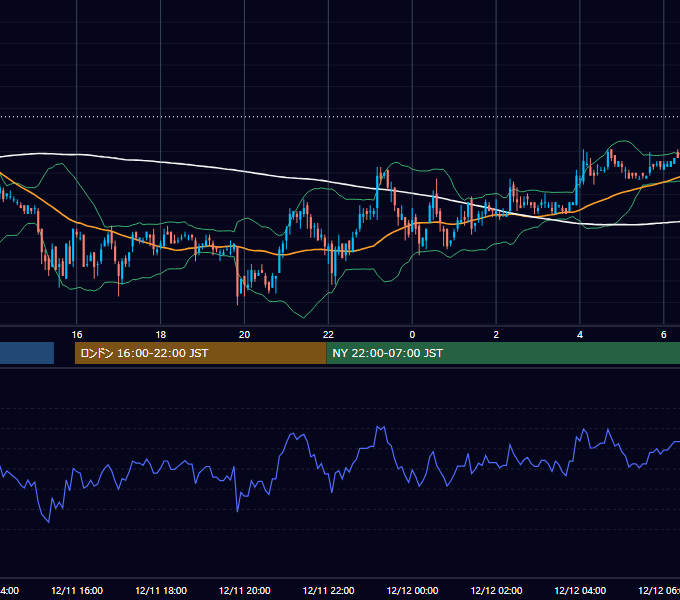The width and height of the screenshot is (680, 600).
Task: Click the 12/12 04:00 date label
Action: pyautogui.click(x=580, y=591)
